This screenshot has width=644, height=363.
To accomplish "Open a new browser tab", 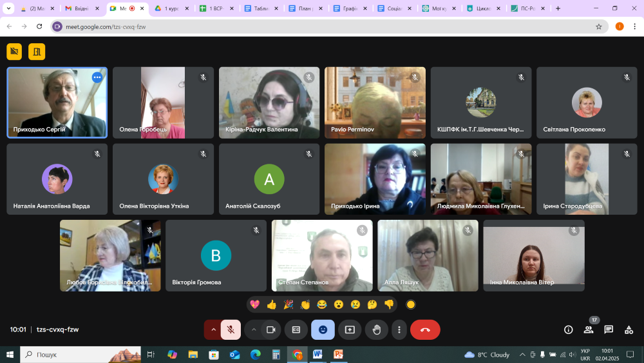I will pos(558,8).
